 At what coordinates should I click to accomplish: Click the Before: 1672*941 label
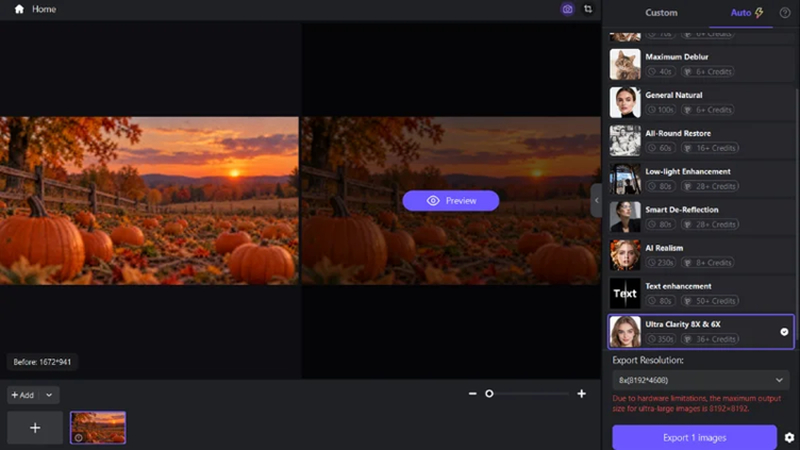42,362
